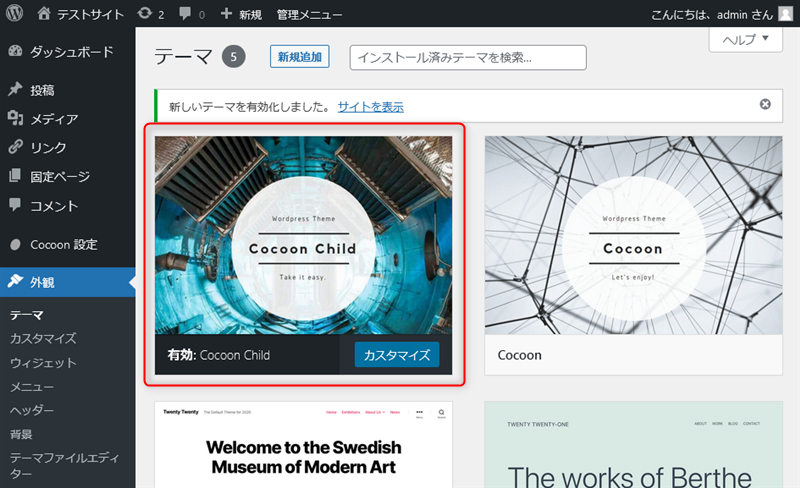
Task: Open the comments bubble icon in admin bar
Action: click(x=185, y=14)
